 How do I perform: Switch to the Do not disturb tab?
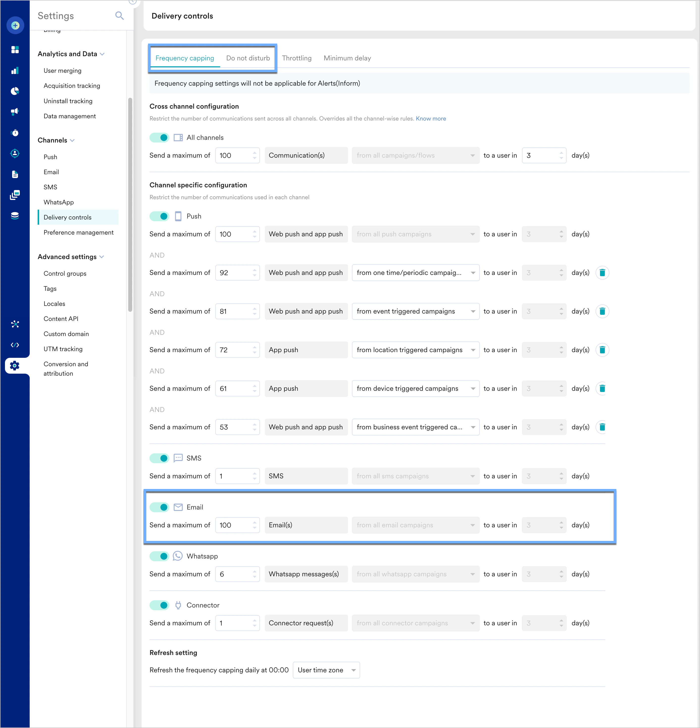click(248, 58)
